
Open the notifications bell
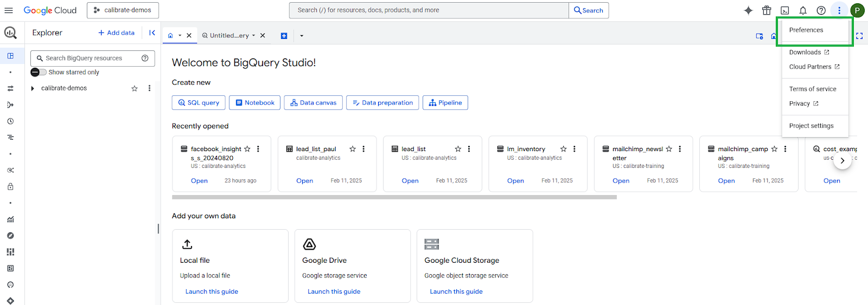coord(803,10)
